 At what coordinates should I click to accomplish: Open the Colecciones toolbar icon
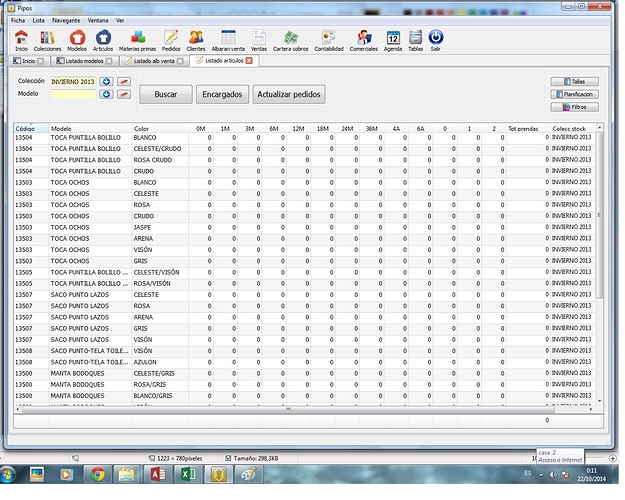47,39
